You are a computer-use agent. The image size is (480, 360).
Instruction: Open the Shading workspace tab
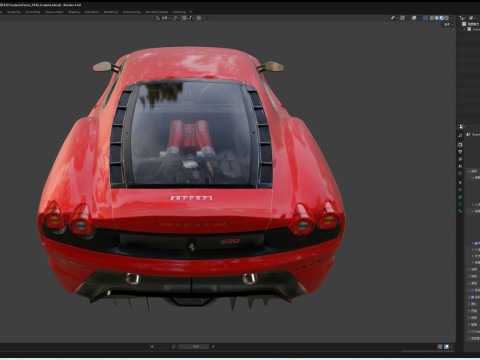point(74,12)
